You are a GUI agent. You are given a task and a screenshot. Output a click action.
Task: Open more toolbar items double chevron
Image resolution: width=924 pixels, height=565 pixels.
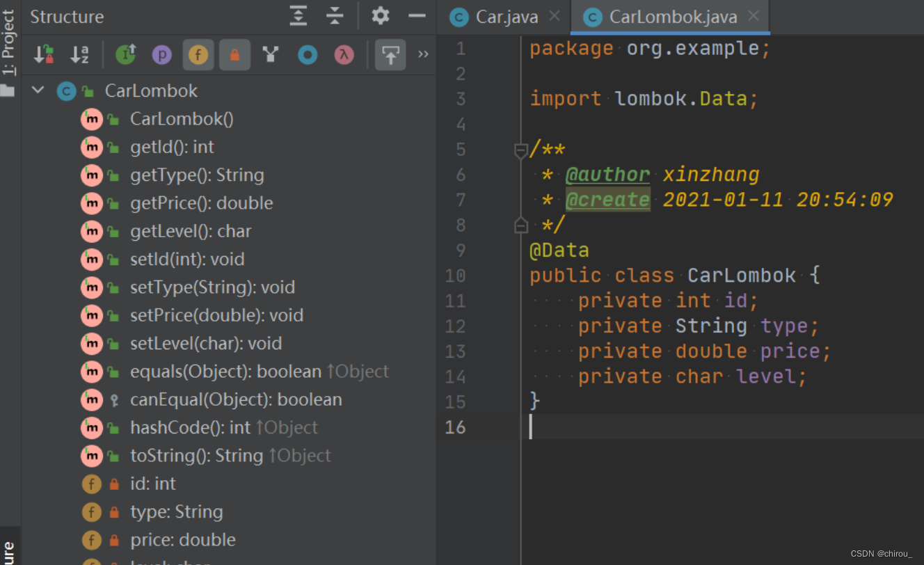tap(423, 55)
